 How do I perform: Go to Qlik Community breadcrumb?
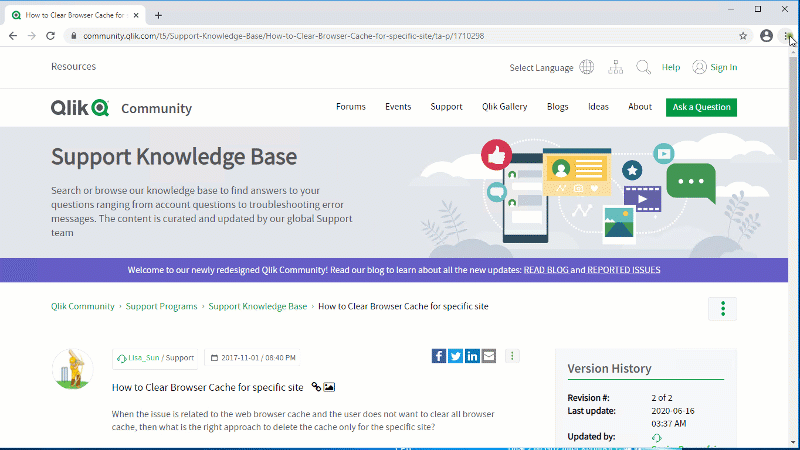point(83,306)
